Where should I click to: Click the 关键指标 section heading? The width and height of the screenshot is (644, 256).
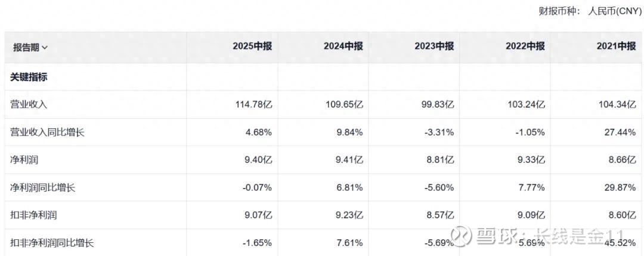click(x=29, y=77)
